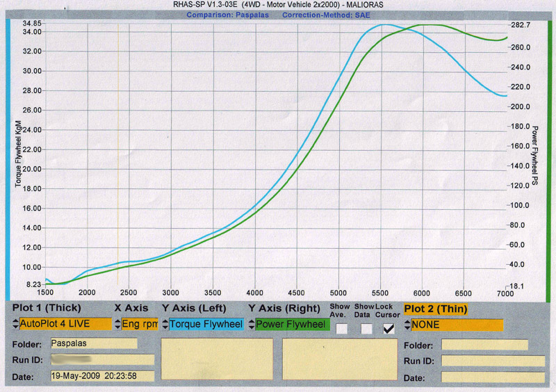Enable the Show Data checkbox
This screenshot has height=392, width=556.
click(x=366, y=329)
